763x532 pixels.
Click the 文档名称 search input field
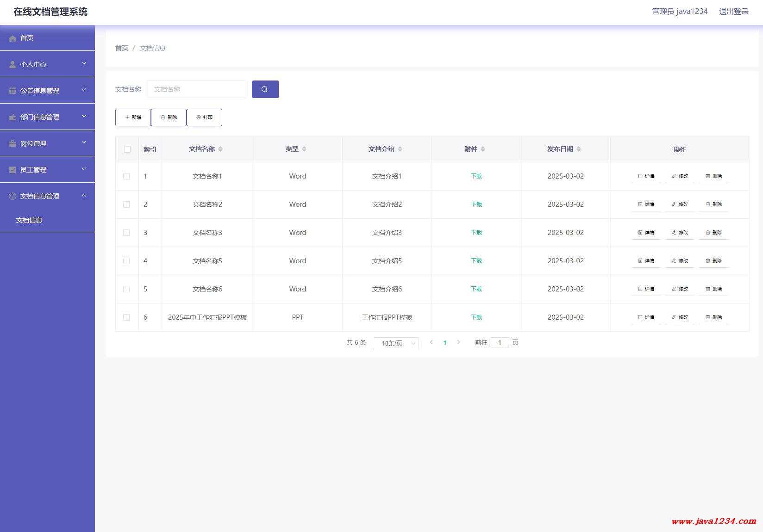(197, 89)
